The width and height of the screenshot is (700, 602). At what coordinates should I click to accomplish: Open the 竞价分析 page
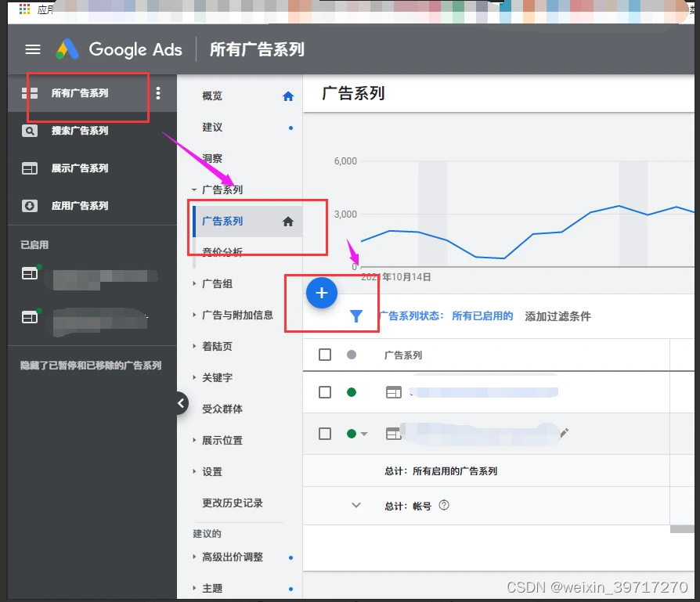222,252
